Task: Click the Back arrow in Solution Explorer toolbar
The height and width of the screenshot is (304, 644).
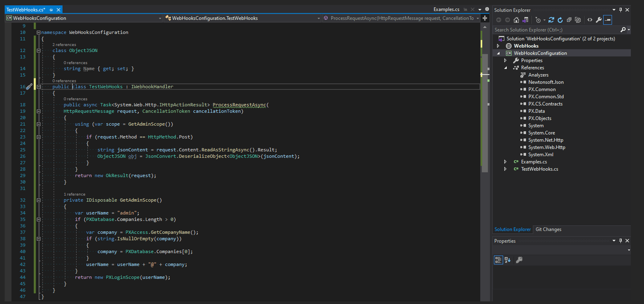Action: (x=499, y=20)
